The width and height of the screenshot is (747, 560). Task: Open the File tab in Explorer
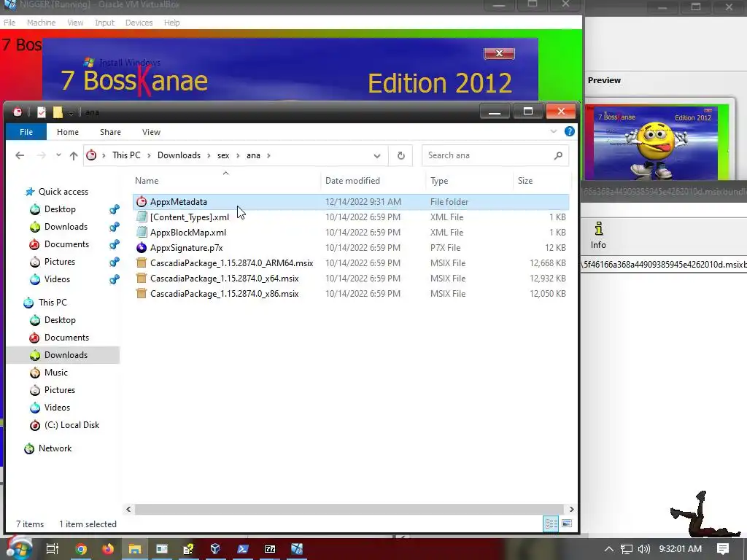click(26, 132)
